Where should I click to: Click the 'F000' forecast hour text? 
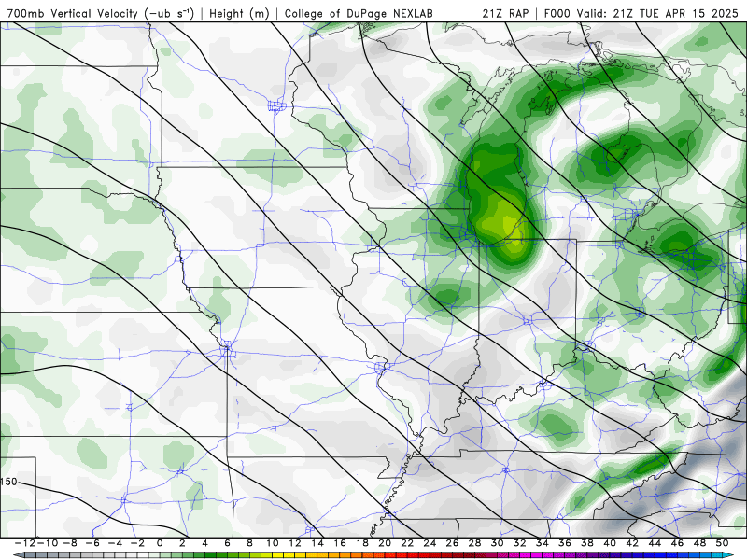[x=557, y=13]
